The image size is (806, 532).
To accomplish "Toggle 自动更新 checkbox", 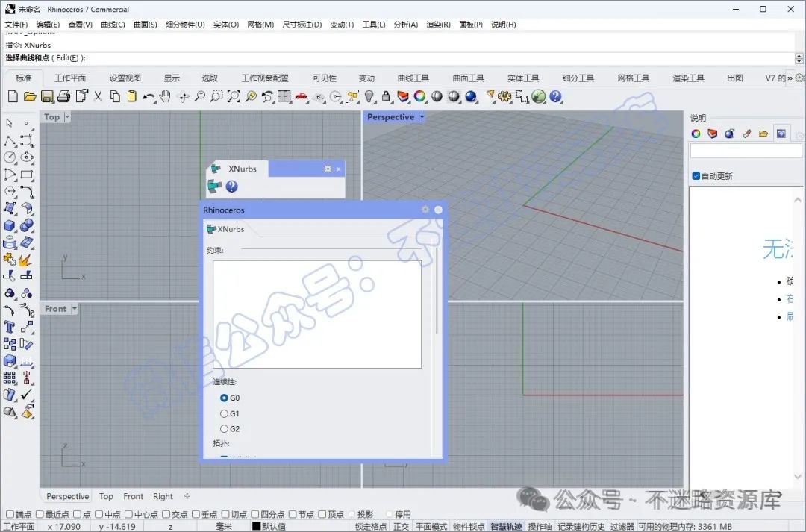I will [696, 176].
